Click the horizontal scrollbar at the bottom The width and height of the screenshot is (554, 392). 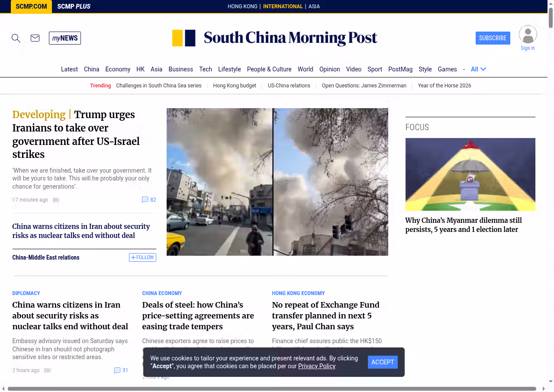coord(272,389)
